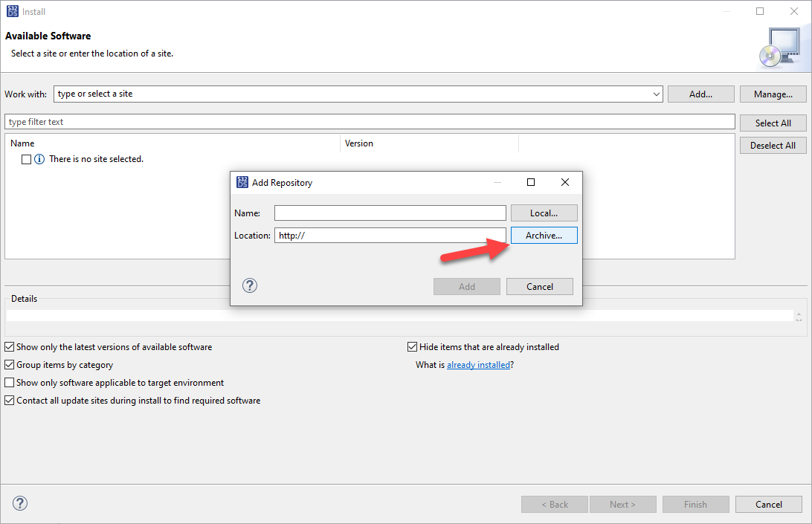Click the 'already installed' hyperlink
Viewport: 812px width, 524px height.
point(479,364)
